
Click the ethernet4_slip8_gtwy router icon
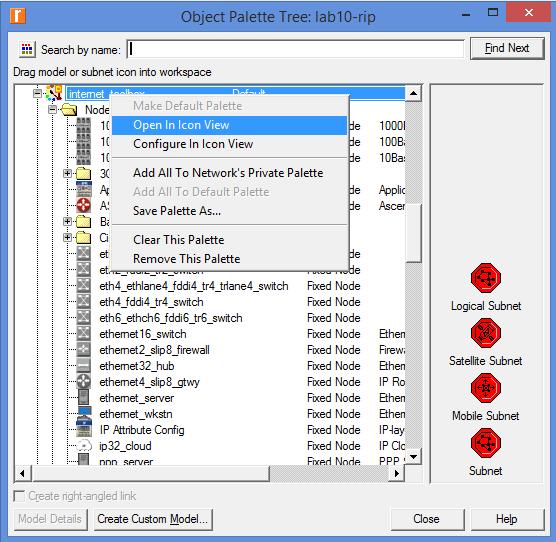pos(84,381)
